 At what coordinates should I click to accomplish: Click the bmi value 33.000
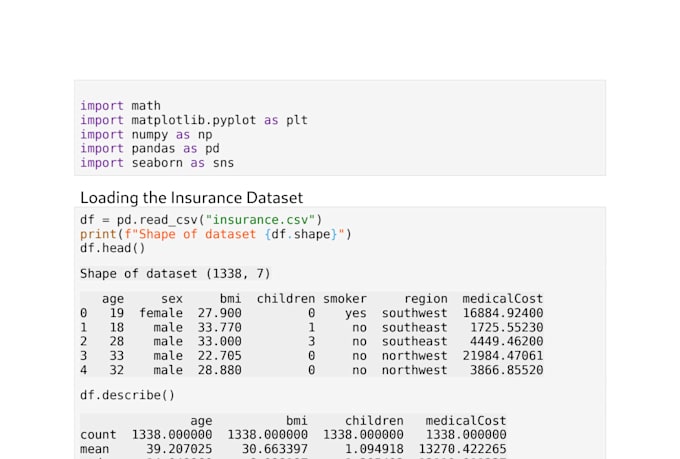(x=219, y=341)
